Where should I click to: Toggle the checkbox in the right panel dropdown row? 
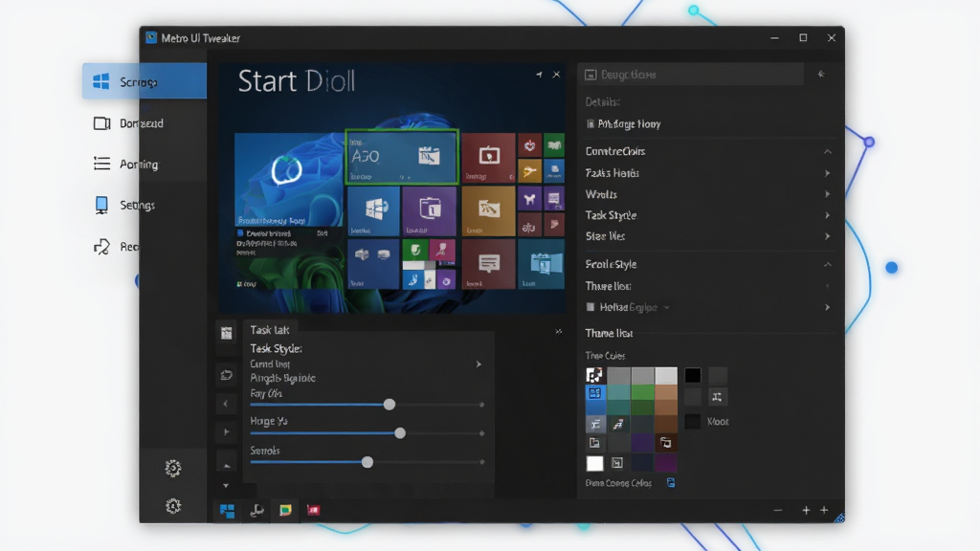(x=590, y=307)
